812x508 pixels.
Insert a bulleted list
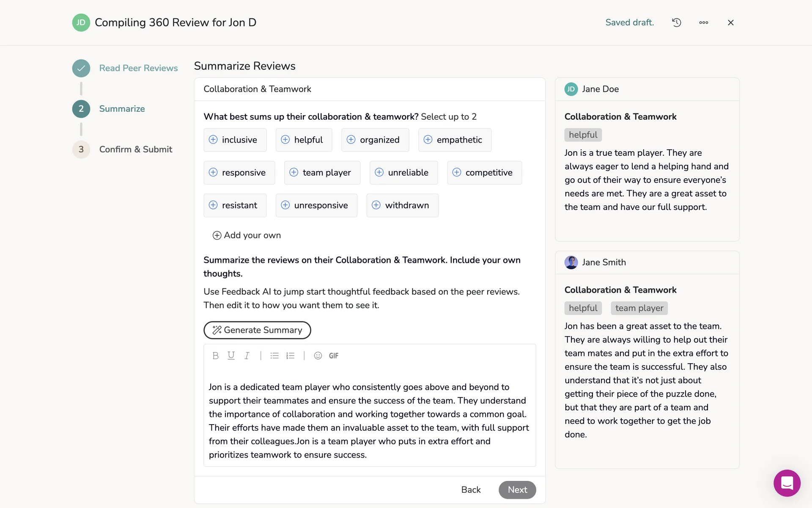[x=274, y=356]
